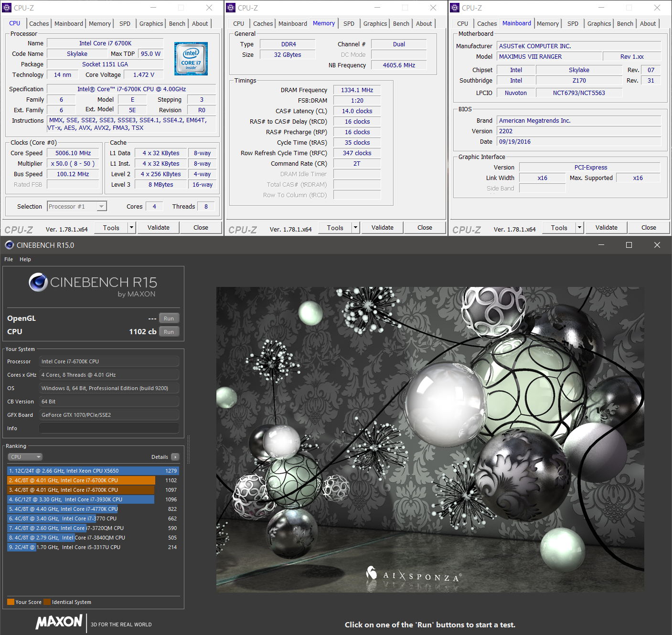Screen dimensions: 672x635
Task: Click Validate in Mainboard CPU-Z window
Action: pos(607,228)
